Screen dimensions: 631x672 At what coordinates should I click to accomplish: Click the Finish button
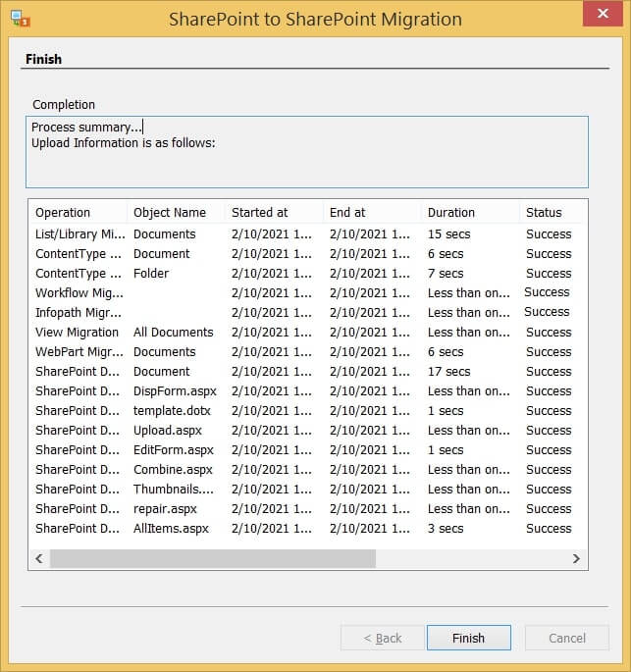pyautogui.click(x=468, y=638)
